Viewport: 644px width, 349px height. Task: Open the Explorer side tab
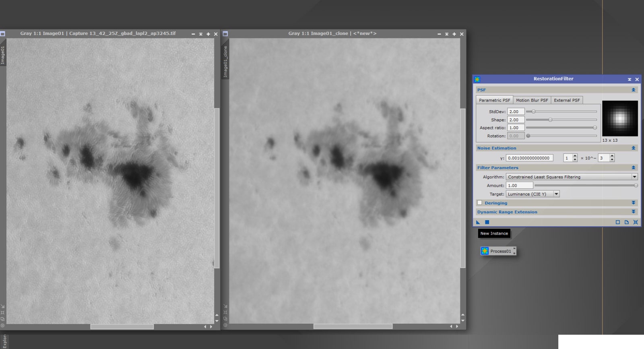point(4,341)
